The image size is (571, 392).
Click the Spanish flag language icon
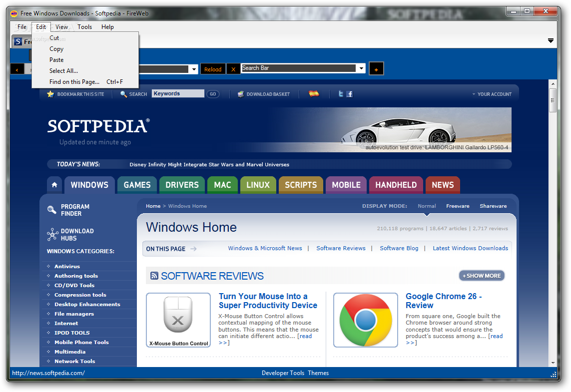(314, 93)
